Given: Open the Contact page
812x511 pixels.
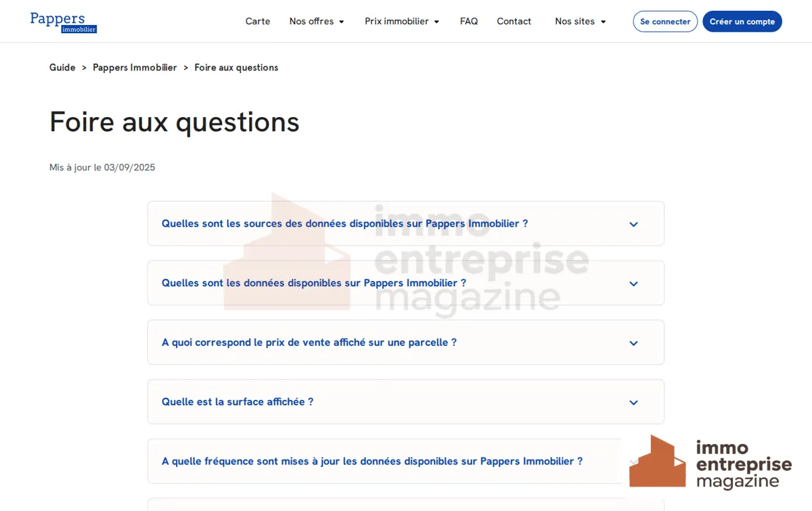Looking at the screenshot, I should pyautogui.click(x=514, y=22).
